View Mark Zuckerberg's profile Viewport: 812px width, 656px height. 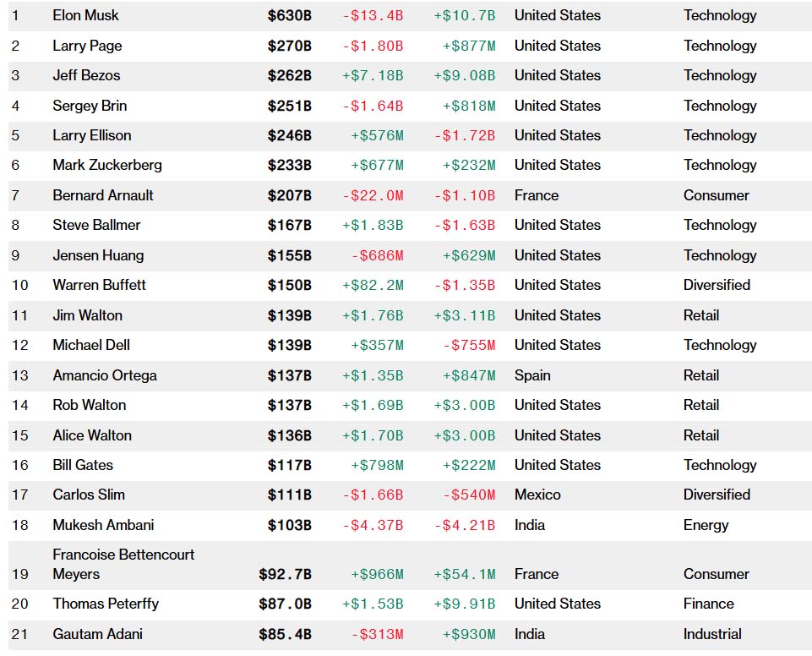107,165
